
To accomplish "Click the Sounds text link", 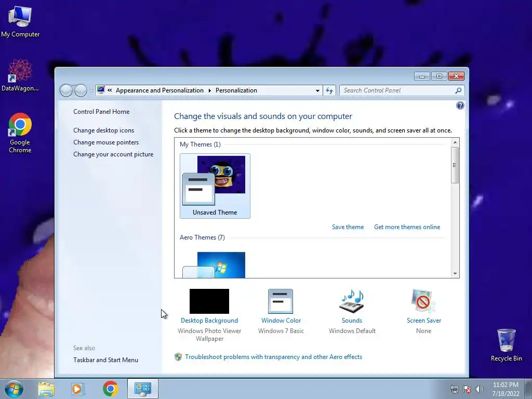I will coord(352,320).
